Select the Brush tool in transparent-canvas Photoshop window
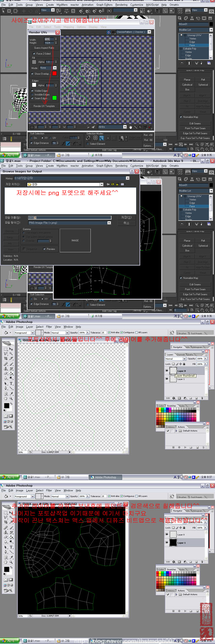The width and height of the screenshot is (215, 644). (11, 364)
